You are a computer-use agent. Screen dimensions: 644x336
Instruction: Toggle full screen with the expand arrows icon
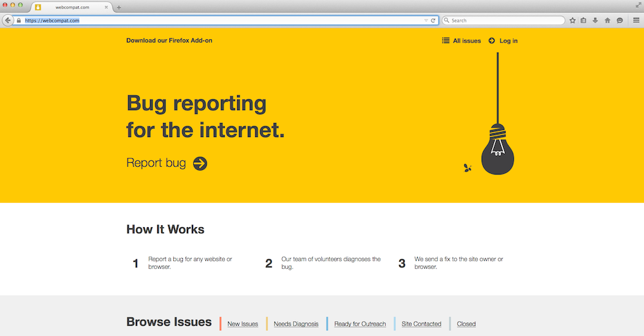pyautogui.click(x=638, y=5)
